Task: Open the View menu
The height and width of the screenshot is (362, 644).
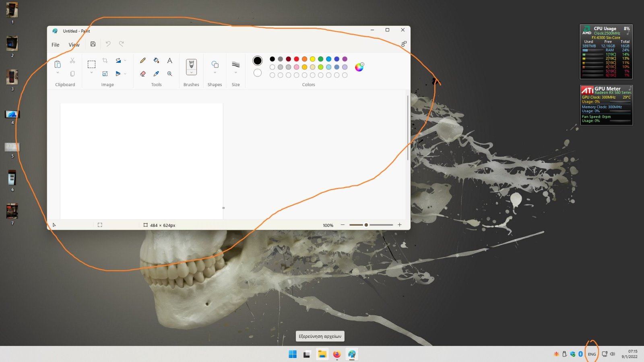Action: 74,45
